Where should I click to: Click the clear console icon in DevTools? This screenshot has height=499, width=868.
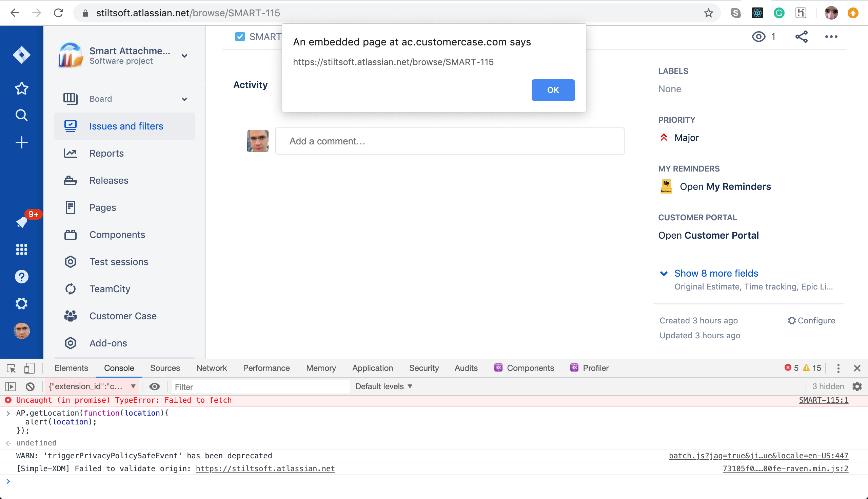pos(30,386)
